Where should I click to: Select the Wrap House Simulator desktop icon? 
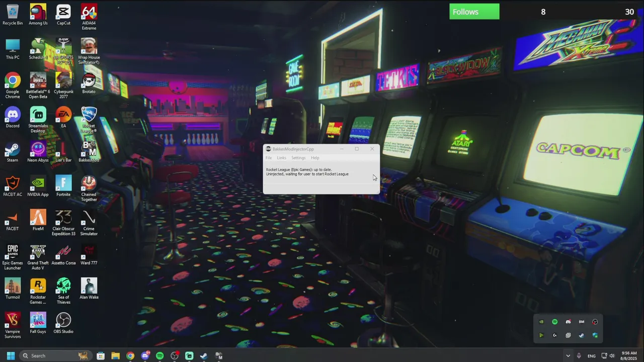point(89,51)
